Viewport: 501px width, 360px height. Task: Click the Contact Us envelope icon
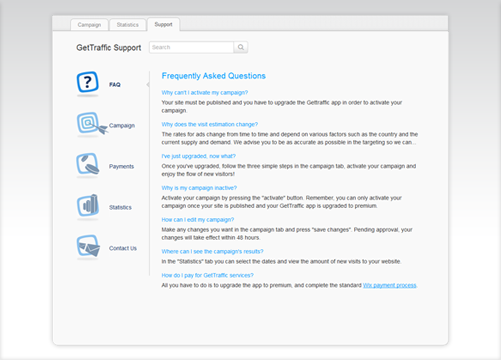[88, 246]
